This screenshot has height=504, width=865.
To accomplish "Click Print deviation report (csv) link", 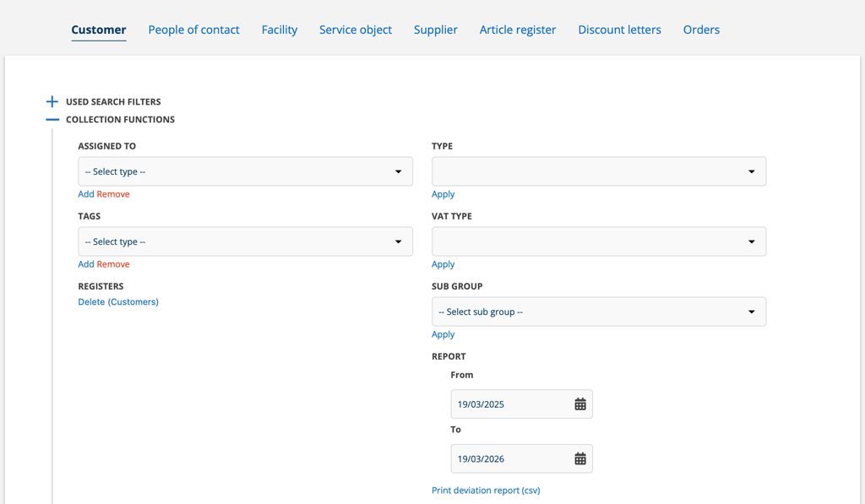I will click(486, 490).
